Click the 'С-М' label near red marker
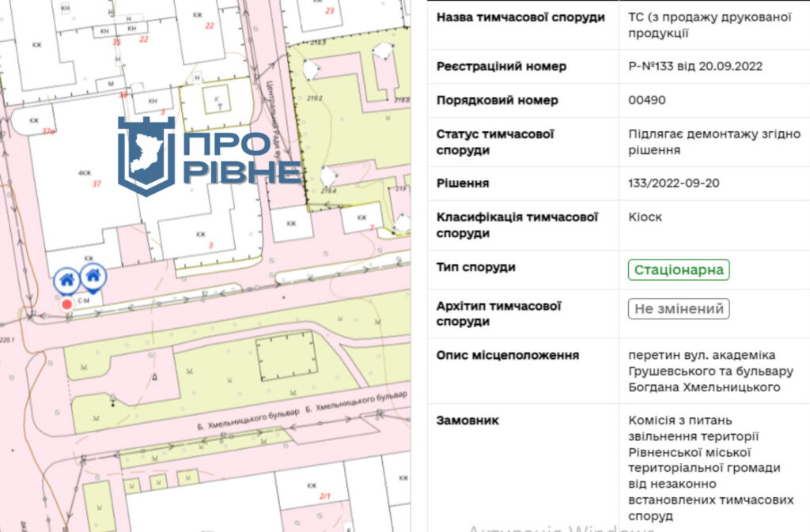 click(x=84, y=300)
